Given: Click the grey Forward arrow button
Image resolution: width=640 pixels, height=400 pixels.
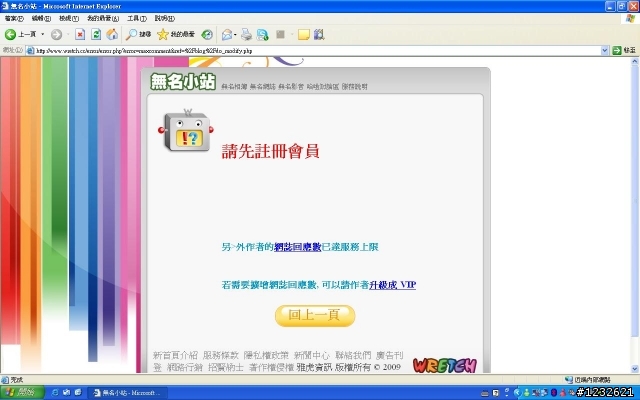Looking at the screenshot, I should click(x=56, y=35).
